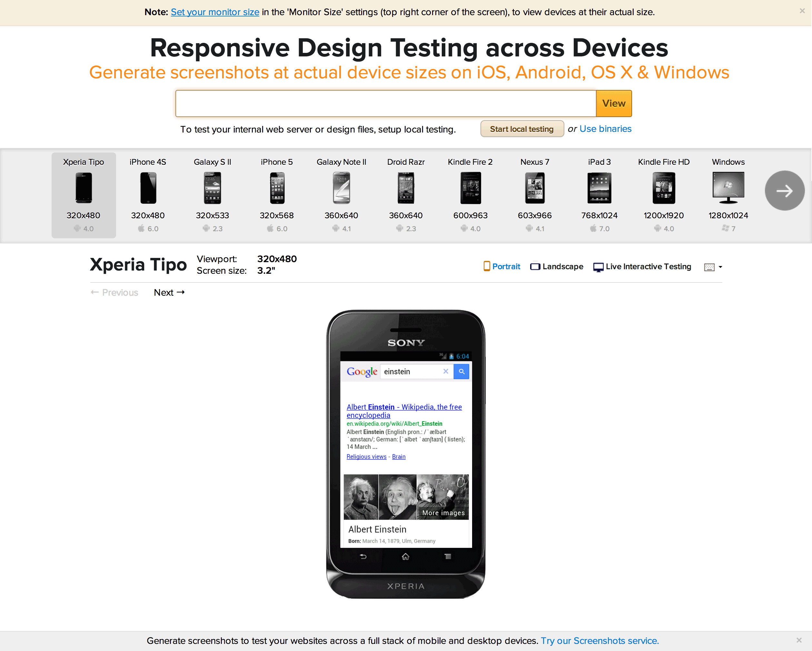Go to Previous device
Viewport: 812px width, 651px height.
pos(114,292)
